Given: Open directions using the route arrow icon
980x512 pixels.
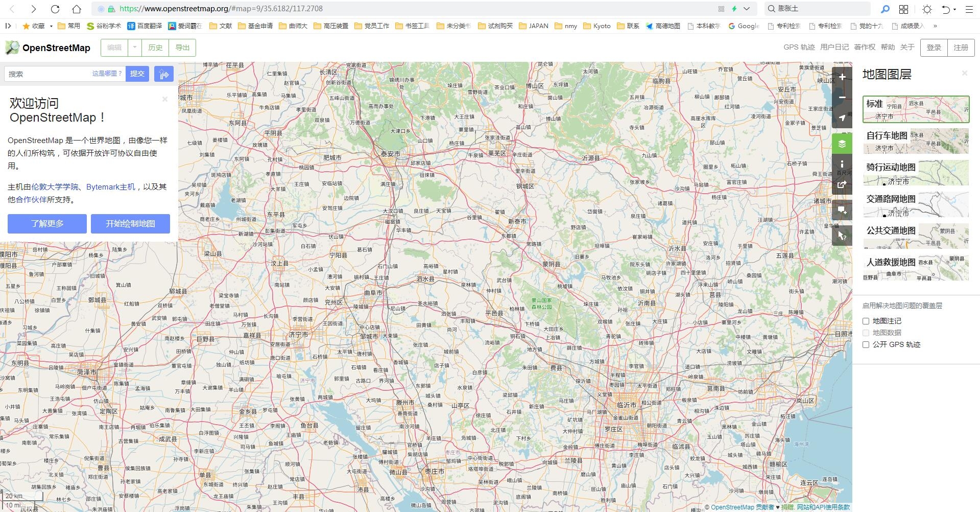Looking at the screenshot, I should (x=164, y=74).
